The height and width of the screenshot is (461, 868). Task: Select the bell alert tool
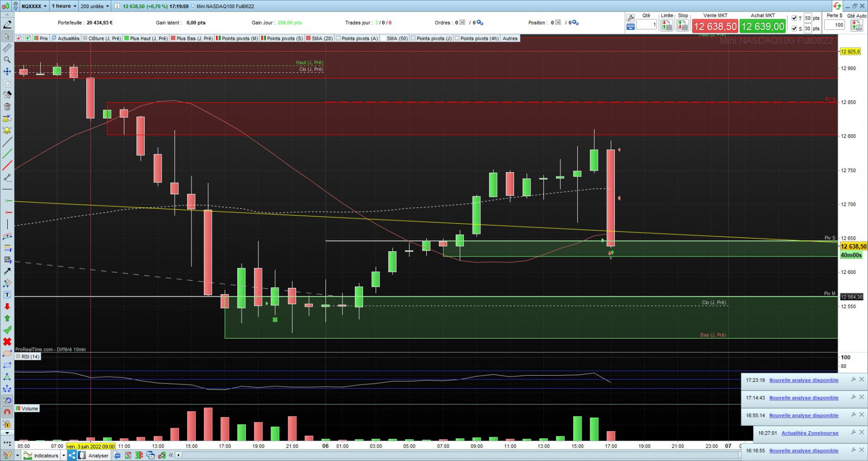(x=7, y=131)
